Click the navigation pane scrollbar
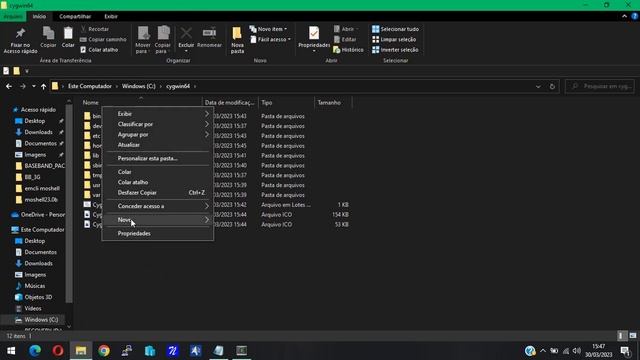Image resolution: width=640 pixels, height=360 pixels. [x=69, y=203]
